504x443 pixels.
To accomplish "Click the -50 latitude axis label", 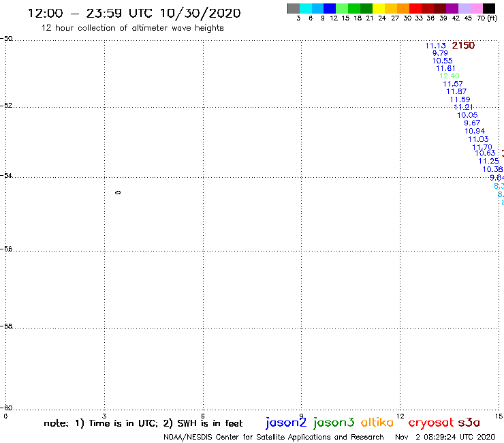I will pyautogui.click(x=6, y=39).
